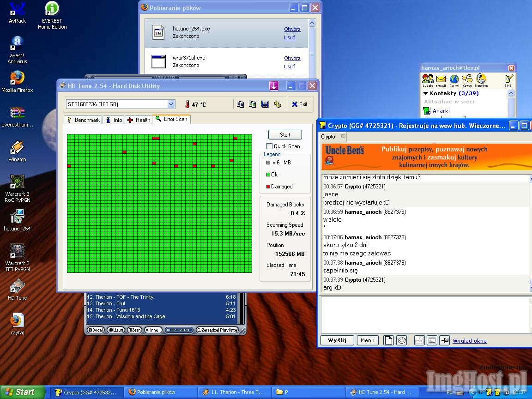Toggle the pushpin always-on-top icon in chat
The image size is (532, 399).
click(x=444, y=340)
